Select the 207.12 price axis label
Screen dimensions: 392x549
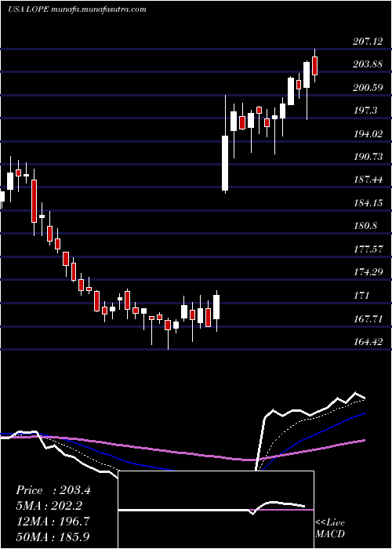pyautogui.click(x=368, y=42)
